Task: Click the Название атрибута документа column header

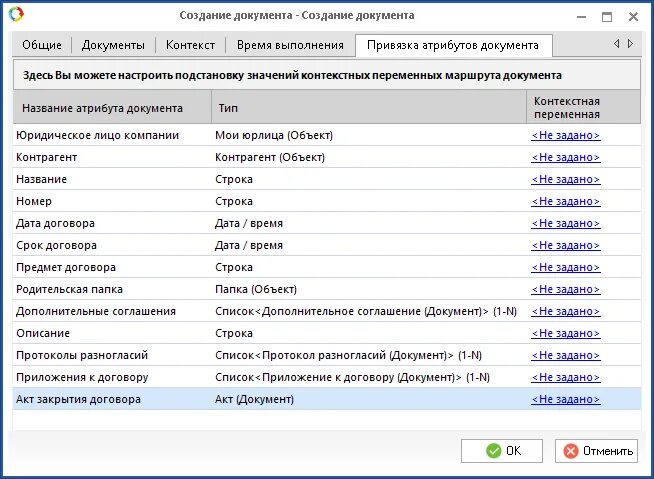Action: click(x=112, y=107)
